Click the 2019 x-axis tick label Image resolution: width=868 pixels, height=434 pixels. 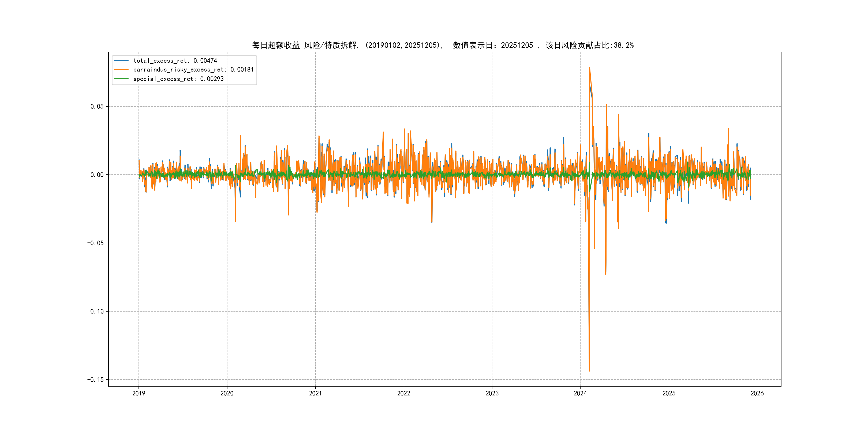point(139,393)
